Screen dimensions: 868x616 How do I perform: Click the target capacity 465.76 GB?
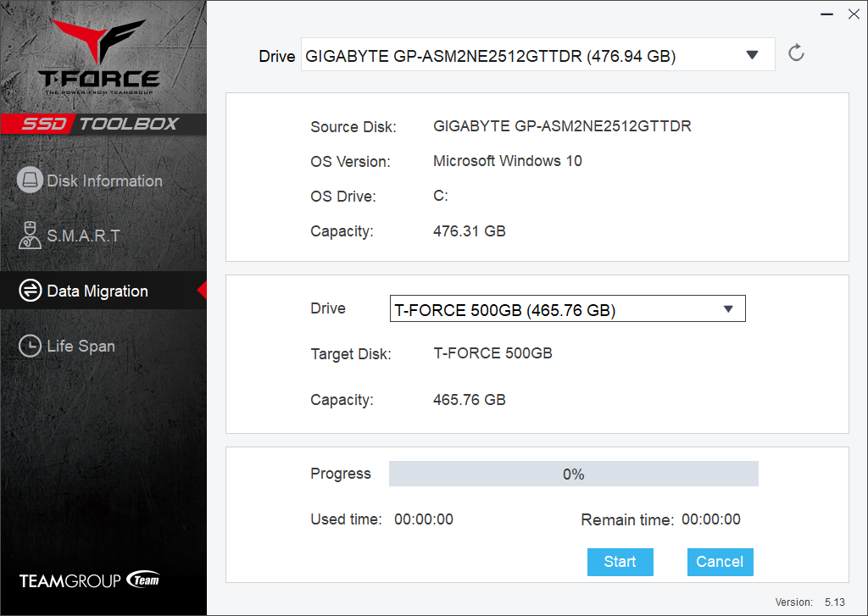tap(469, 400)
